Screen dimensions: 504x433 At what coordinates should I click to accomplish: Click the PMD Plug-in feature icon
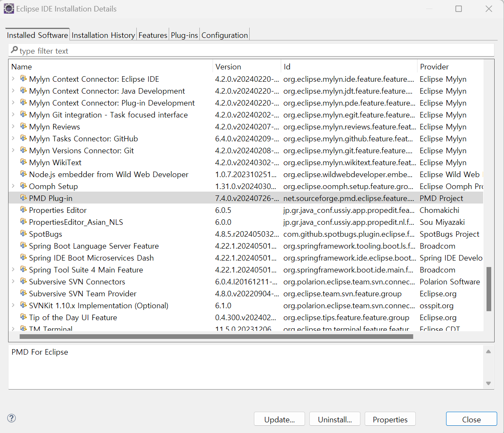(23, 198)
